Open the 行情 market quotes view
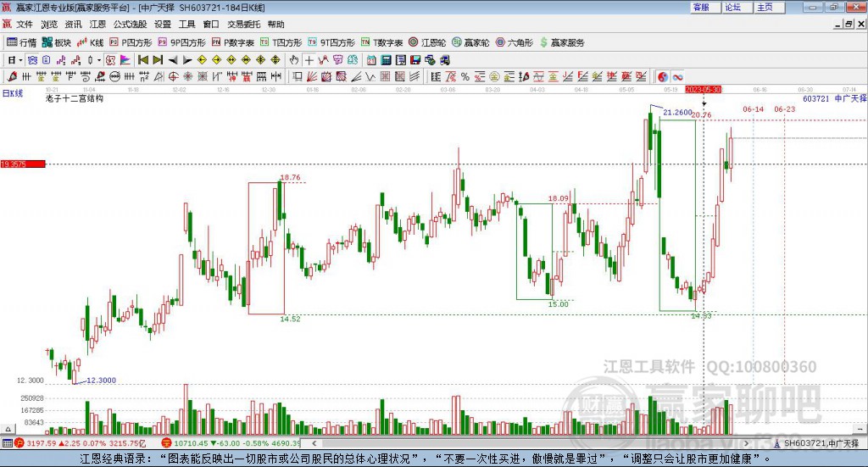This screenshot has width=868, height=467. click(x=22, y=42)
